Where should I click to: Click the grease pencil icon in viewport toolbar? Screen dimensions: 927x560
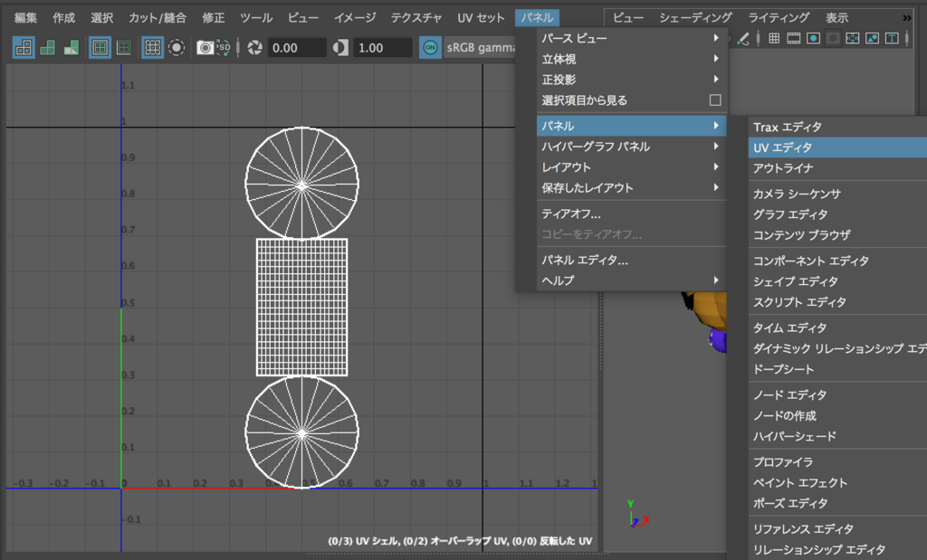click(743, 39)
